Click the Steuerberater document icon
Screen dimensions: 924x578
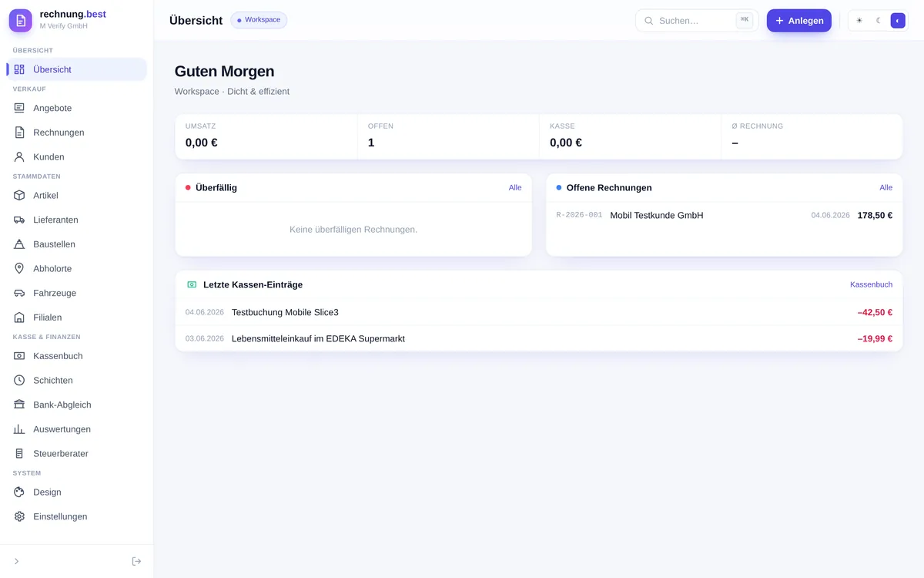click(19, 453)
